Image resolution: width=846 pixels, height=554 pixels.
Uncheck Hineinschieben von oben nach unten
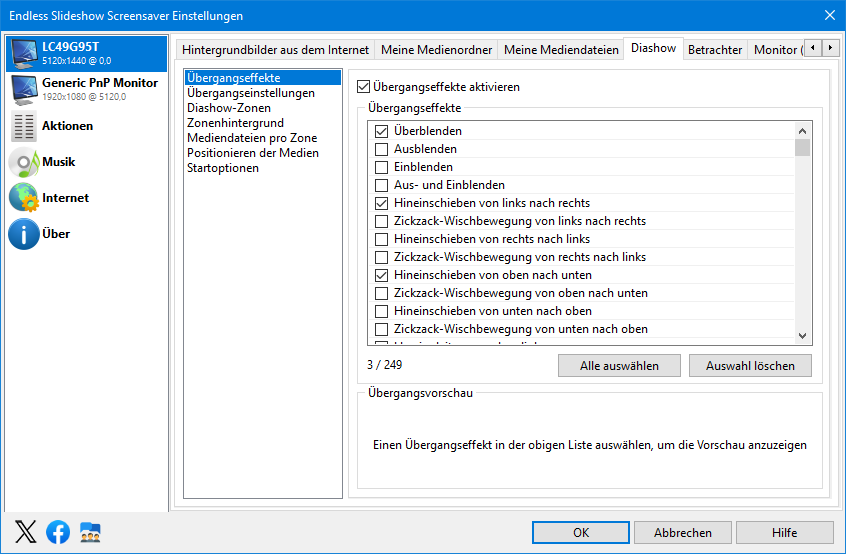381,275
